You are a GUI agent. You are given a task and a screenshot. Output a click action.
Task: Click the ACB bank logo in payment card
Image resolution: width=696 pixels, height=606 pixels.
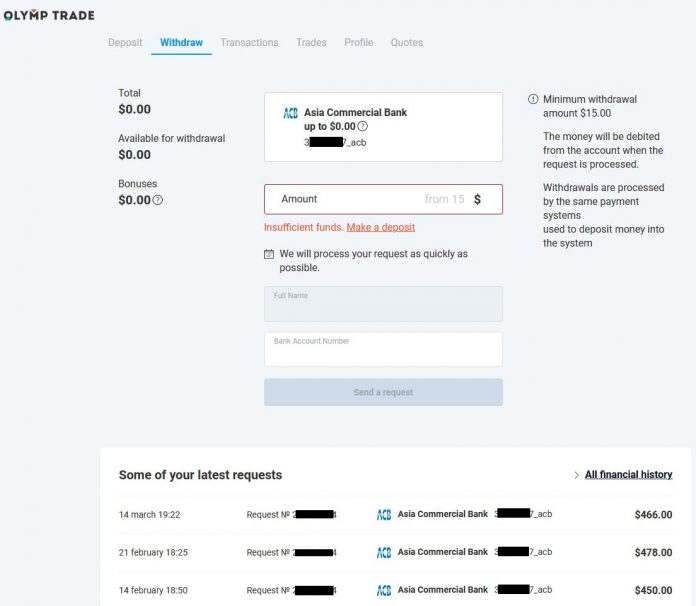pos(291,113)
